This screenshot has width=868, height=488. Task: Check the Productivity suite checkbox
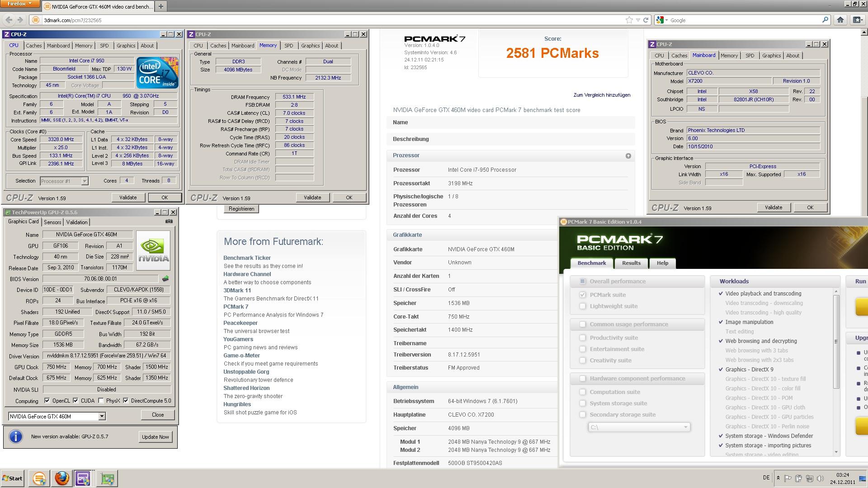(583, 338)
